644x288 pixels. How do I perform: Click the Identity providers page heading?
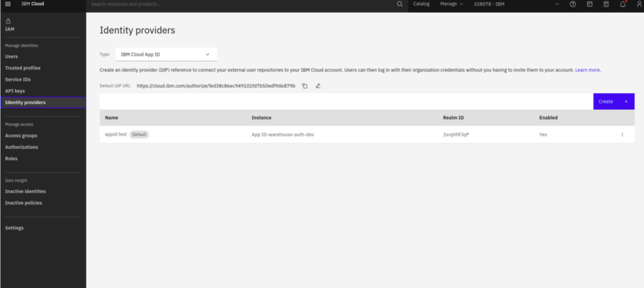tap(137, 31)
